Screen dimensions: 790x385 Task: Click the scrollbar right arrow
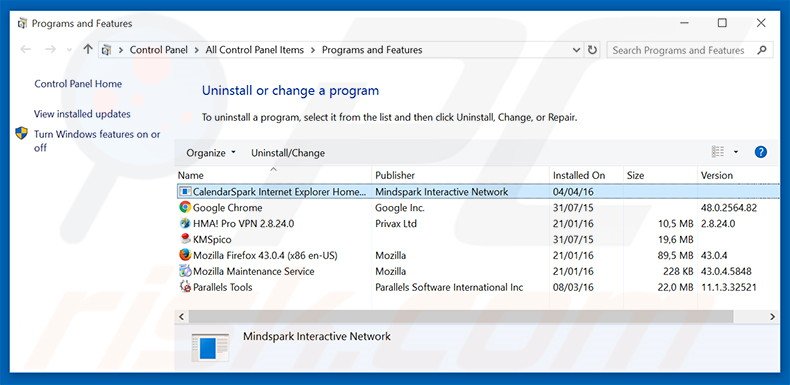(772, 316)
